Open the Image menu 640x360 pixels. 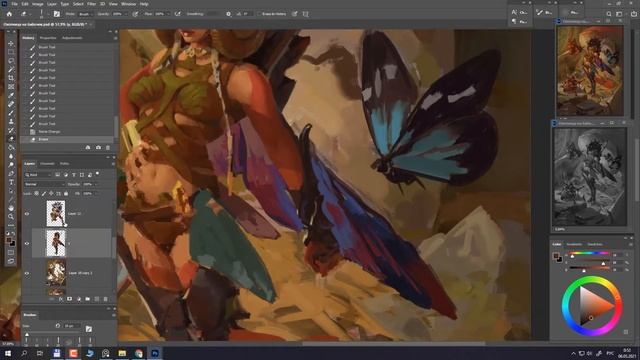(38, 4)
